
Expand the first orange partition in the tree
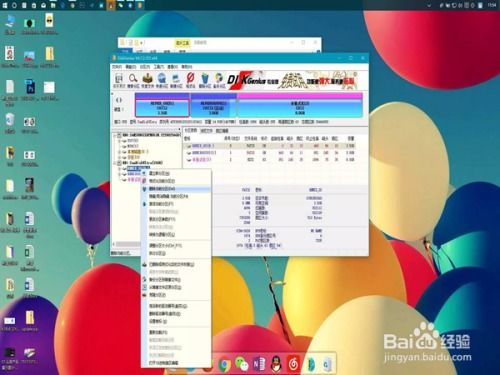click(120, 152)
